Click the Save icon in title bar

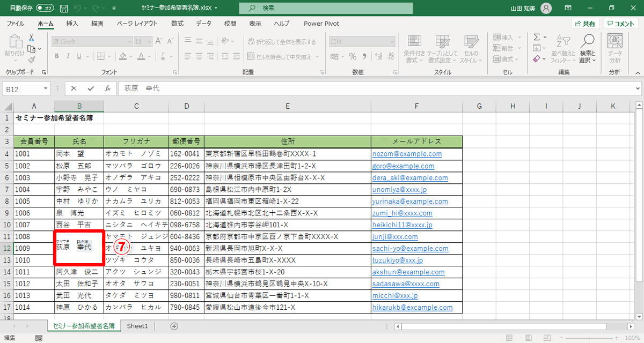click(x=64, y=9)
